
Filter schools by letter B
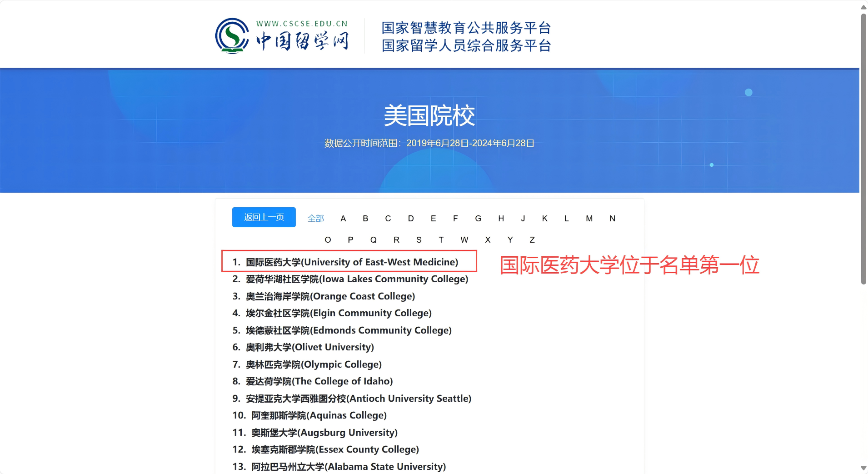coord(365,219)
